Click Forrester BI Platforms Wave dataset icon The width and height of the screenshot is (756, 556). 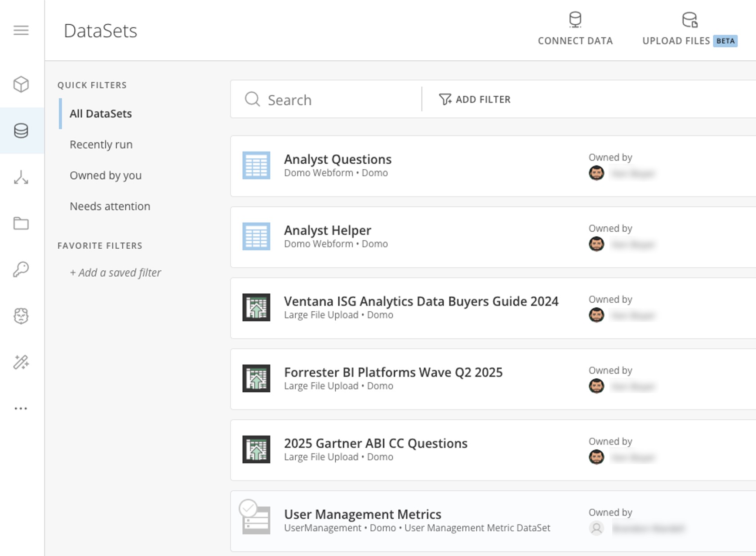click(x=256, y=378)
